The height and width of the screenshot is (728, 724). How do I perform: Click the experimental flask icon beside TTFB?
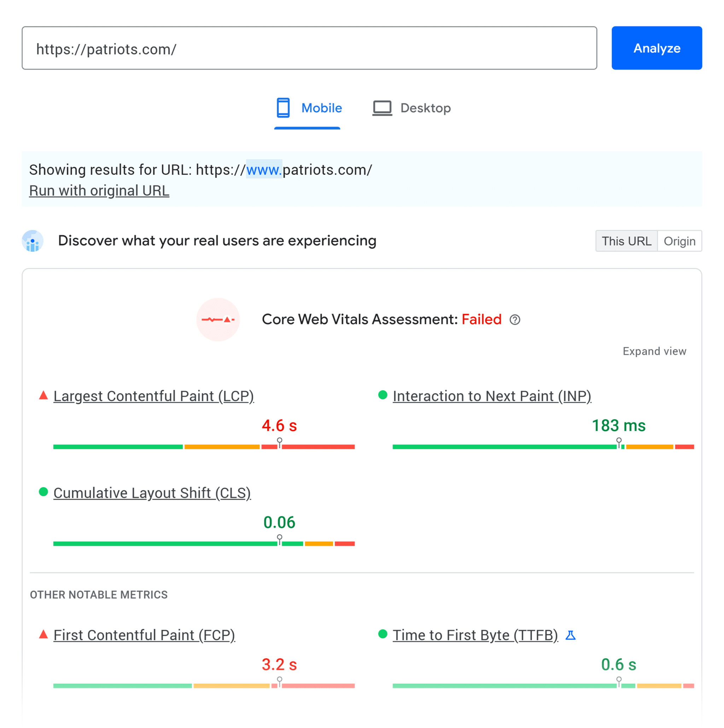pos(570,635)
